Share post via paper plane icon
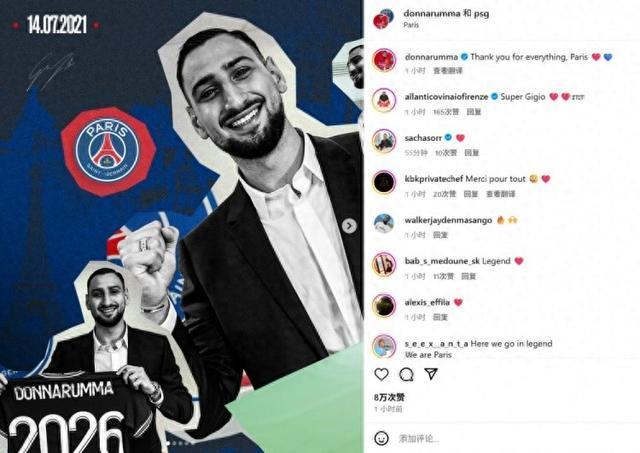Image resolution: width=640 pixels, height=453 pixels. [x=431, y=374]
